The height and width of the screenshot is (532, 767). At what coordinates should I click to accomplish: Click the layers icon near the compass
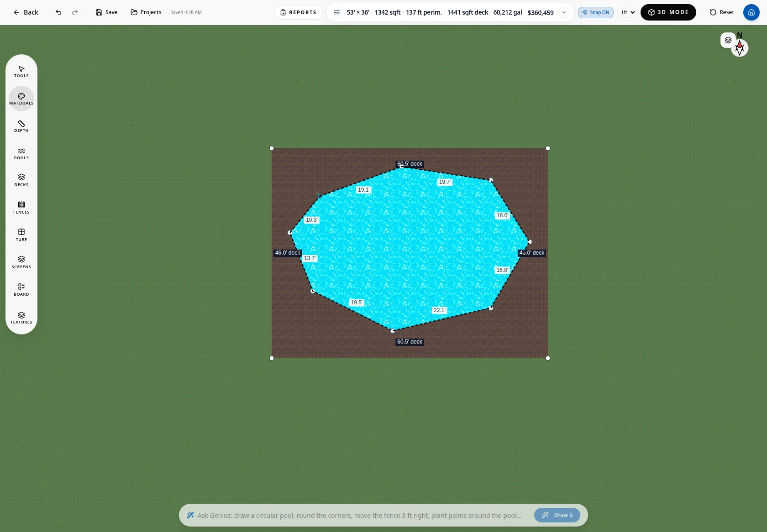pos(728,40)
